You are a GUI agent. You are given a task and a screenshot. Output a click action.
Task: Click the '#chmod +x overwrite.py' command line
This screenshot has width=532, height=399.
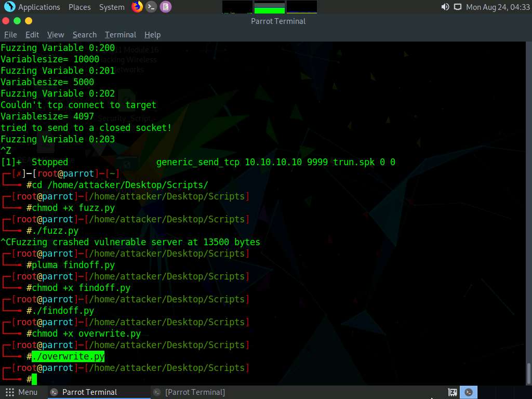point(84,334)
